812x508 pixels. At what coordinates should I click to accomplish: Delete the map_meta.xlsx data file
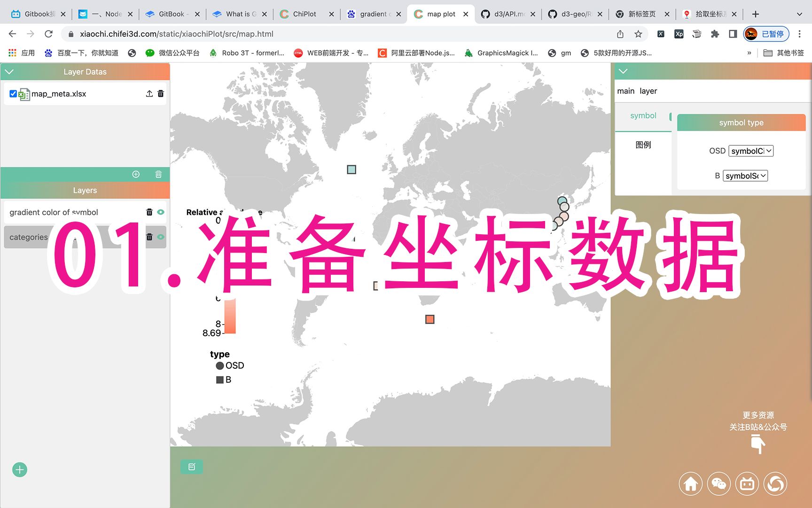[x=161, y=94]
